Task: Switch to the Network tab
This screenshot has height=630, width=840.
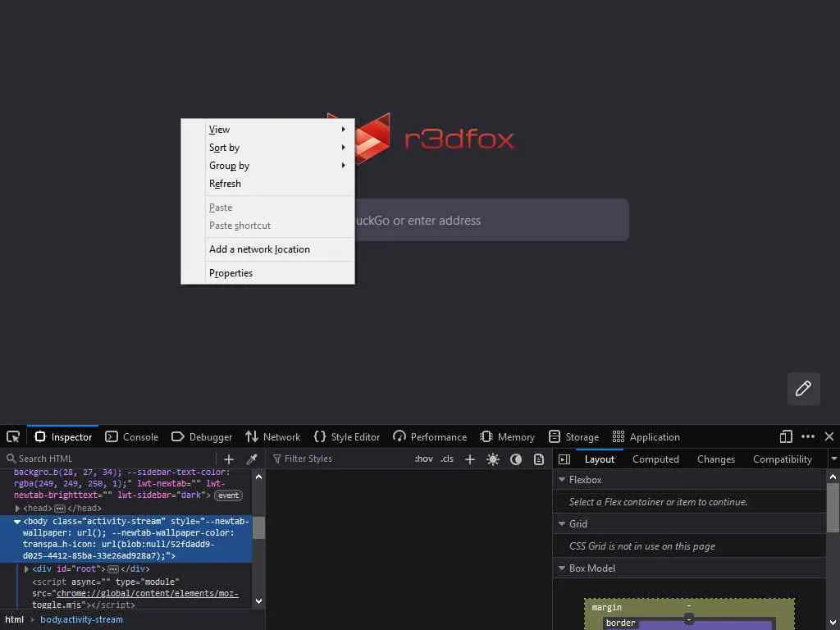Action: (x=273, y=437)
